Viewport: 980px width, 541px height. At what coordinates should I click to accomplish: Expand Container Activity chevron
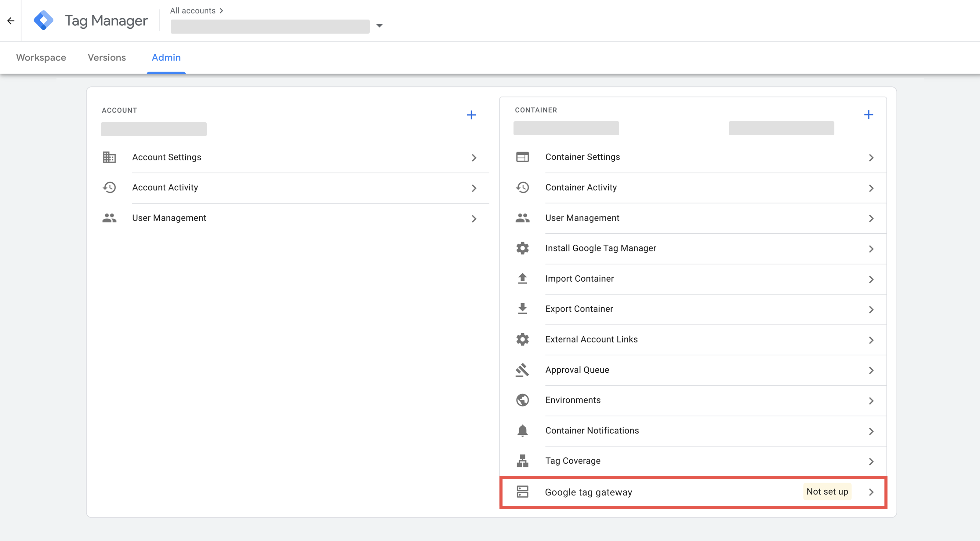pyautogui.click(x=871, y=188)
